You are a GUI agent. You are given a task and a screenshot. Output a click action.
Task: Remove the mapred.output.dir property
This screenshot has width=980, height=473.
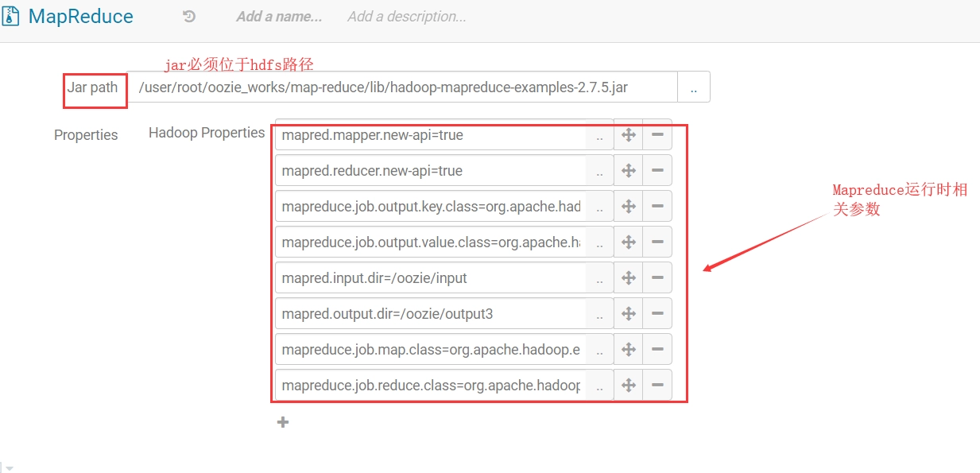pos(657,313)
